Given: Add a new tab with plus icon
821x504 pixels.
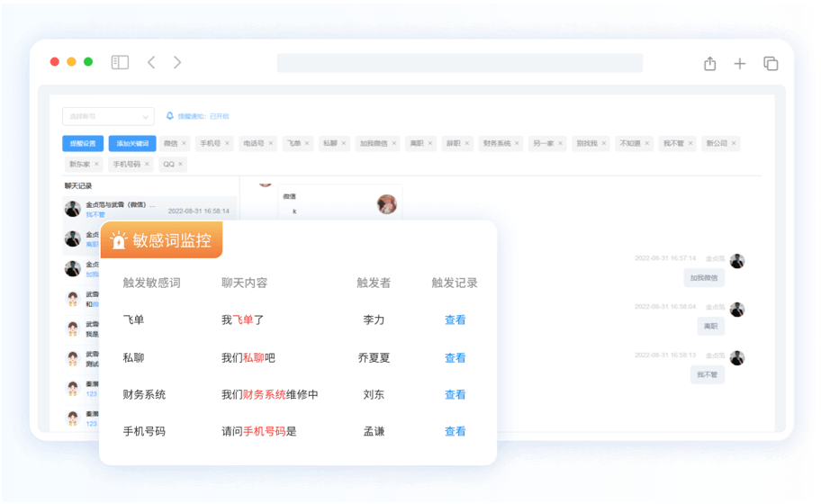Looking at the screenshot, I should [740, 63].
